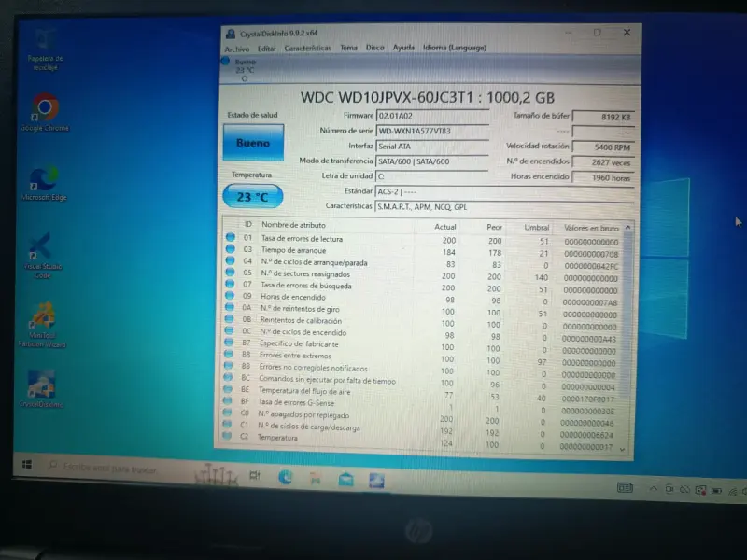Select the Tasa de errores de búsqueda row
The height and width of the screenshot is (560, 747).
pyautogui.click(x=422, y=287)
